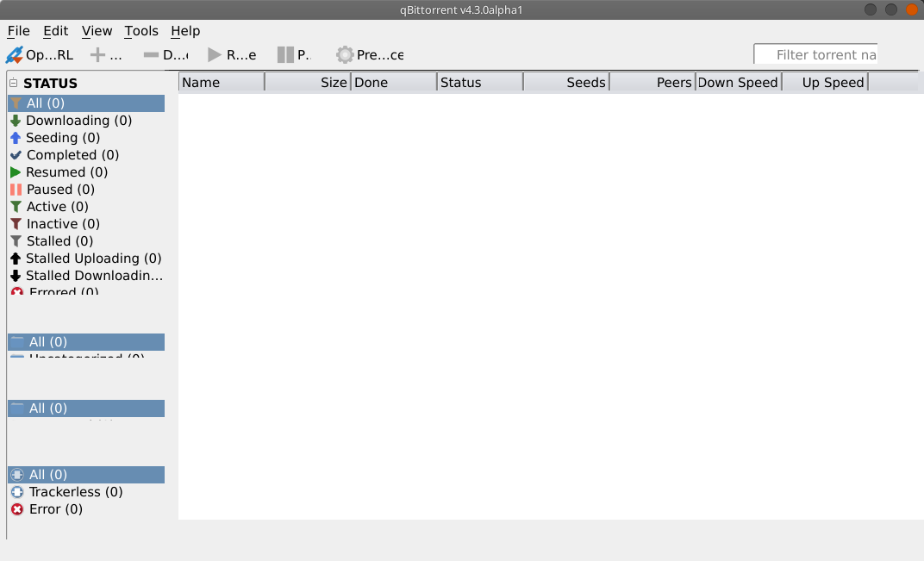Click the plus add torrent icon
This screenshot has height=561, width=924.
(x=97, y=55)
